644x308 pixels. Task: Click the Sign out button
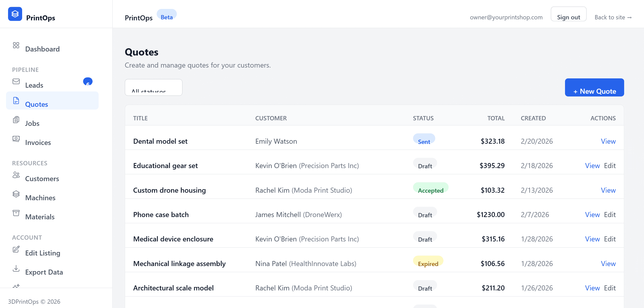pos(569,17)
